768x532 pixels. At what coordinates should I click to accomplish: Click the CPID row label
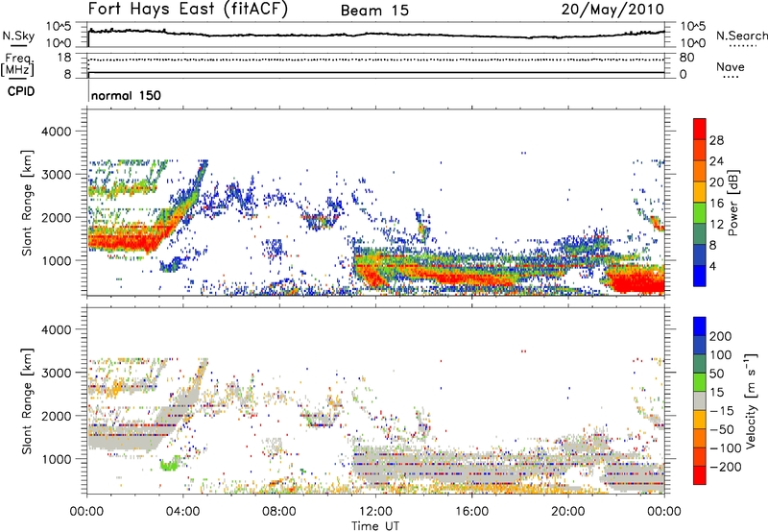tap(21, 91)
